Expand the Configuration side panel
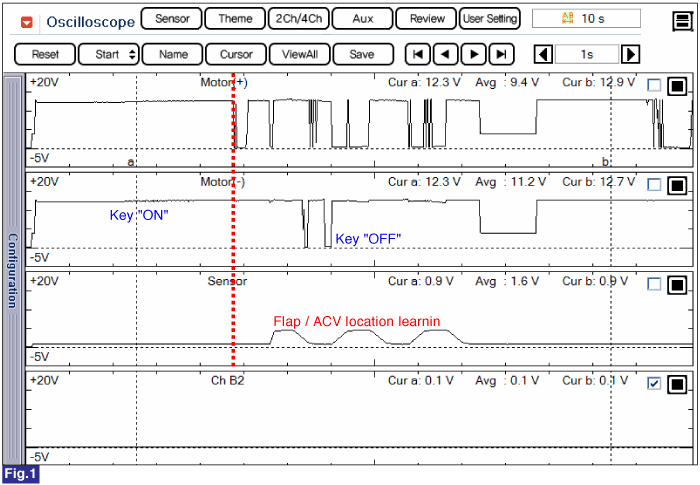 click(13, 270)
